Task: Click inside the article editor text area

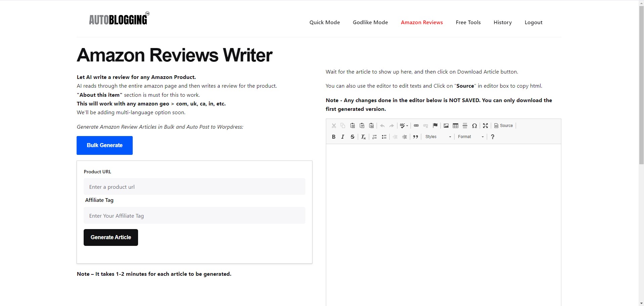Action: pyautogui.click(x=443, y=225)
